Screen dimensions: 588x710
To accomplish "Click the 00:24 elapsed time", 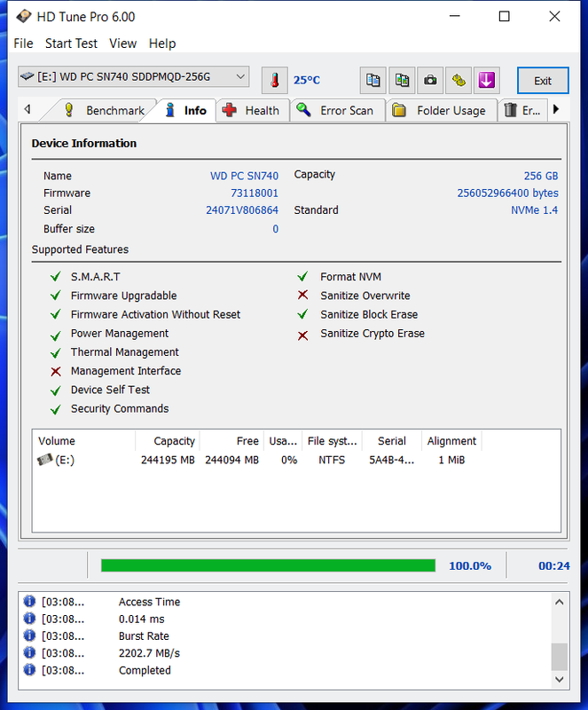I will click(x=554, y=565).
